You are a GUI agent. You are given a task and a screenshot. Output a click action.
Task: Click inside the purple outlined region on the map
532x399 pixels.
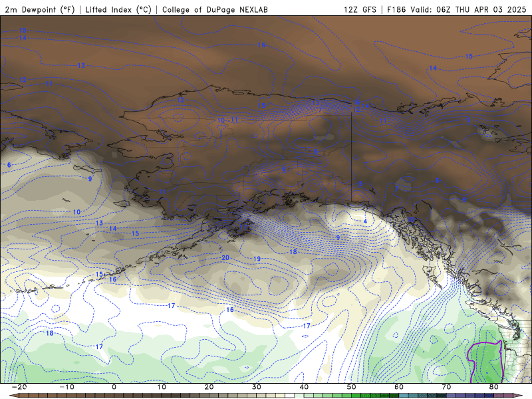(487, 363)
